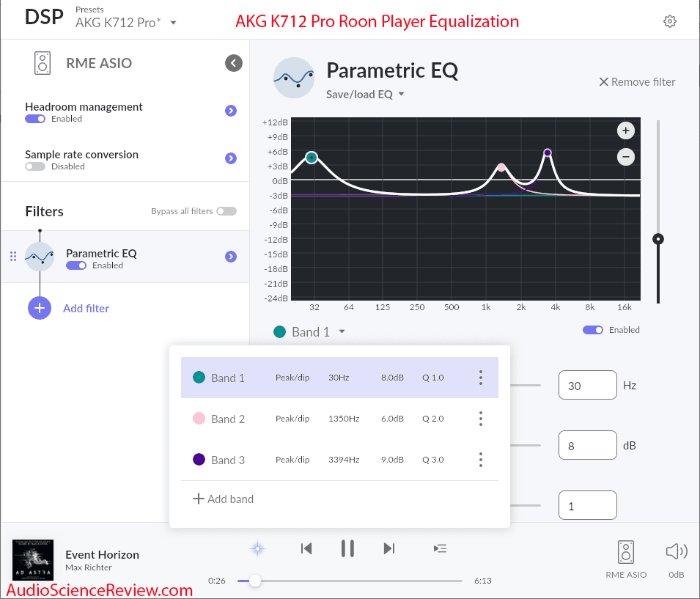Open Parametric EQ filter details arrow
This screenshot has width=700, height=599.
coord(231,257)
